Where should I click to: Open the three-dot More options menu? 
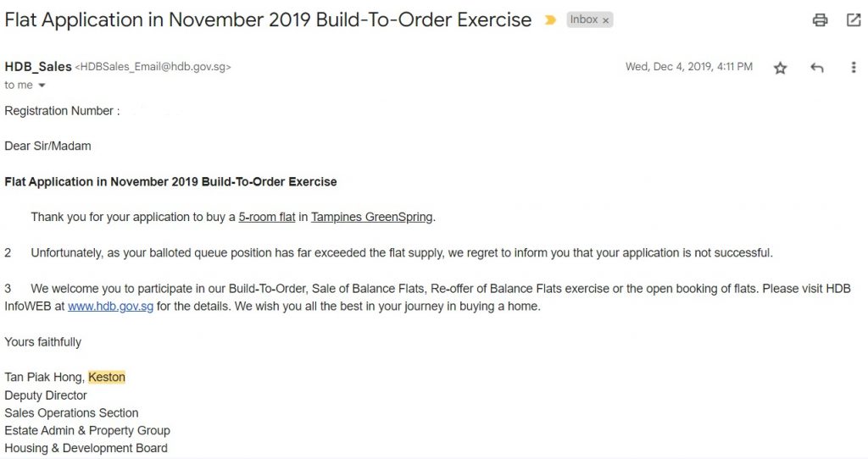(x=853, y=68)
